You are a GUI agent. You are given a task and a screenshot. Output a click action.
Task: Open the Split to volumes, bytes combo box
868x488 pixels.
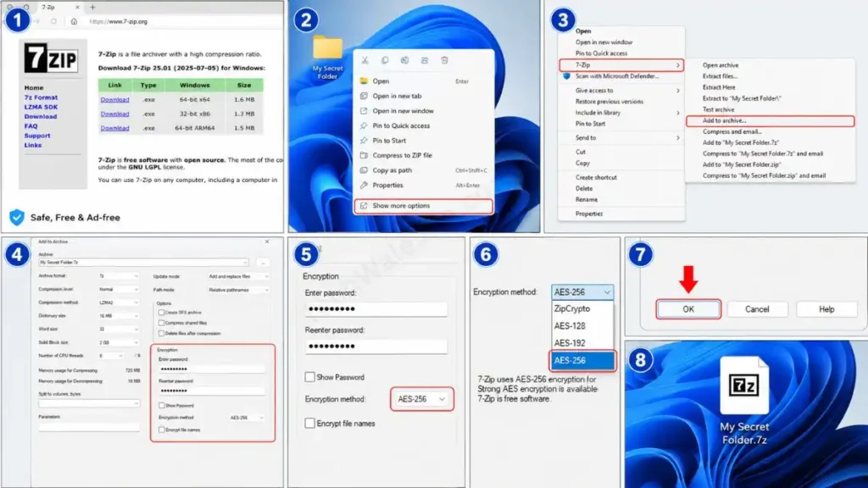click(89, 403)
